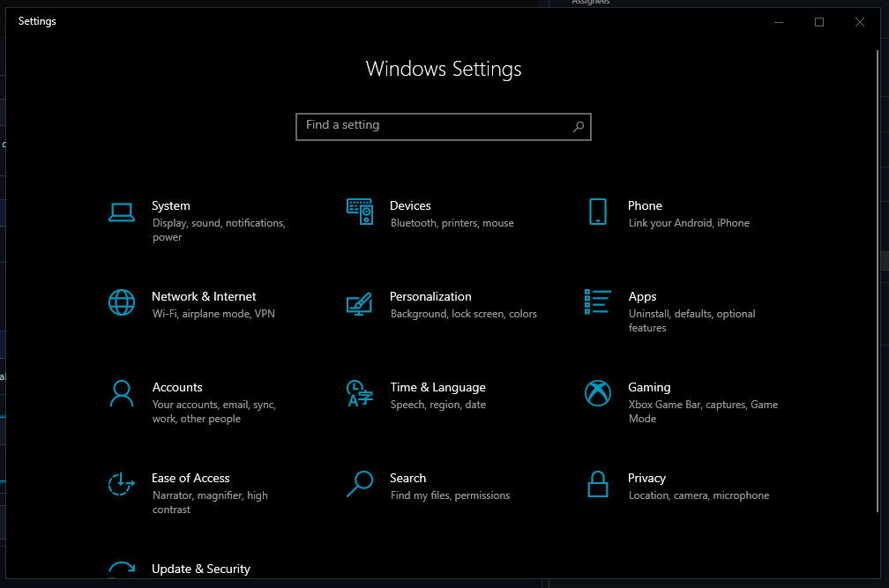The width and height of the screenshot is (889, 588).
Task: Click 'Location, camera, microphone' description
Action: coord(698,495)
